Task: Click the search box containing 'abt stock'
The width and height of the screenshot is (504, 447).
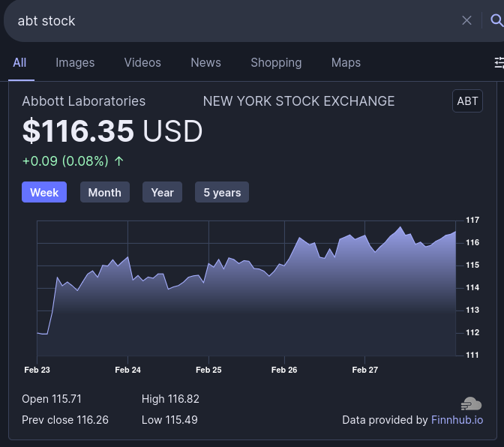Action: 225,21
